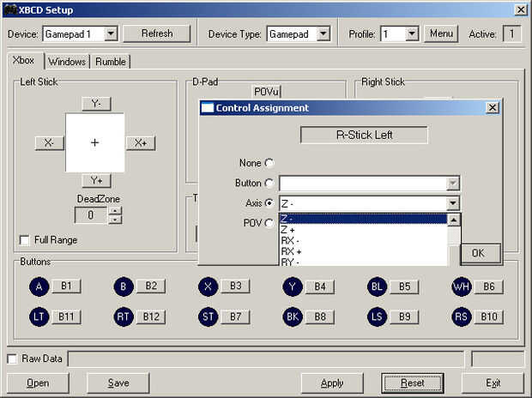
Task: Click the round X button icon
Action: coord(208,286)
